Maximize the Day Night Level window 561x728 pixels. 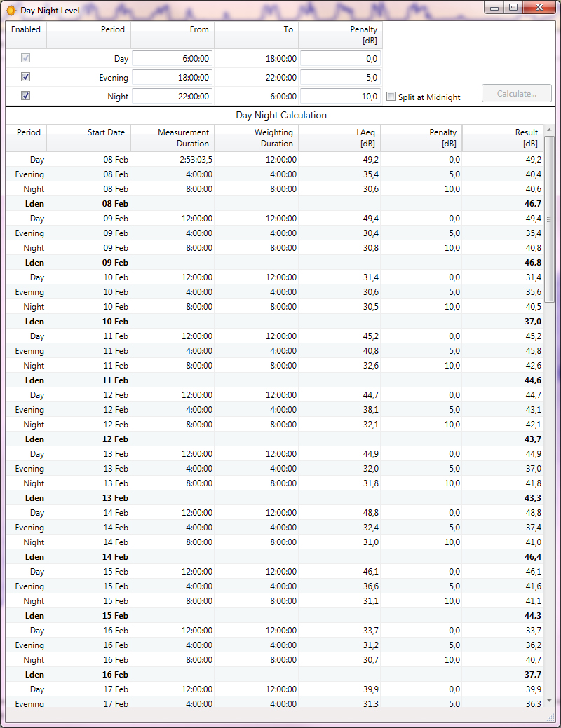tap(513, 8)
